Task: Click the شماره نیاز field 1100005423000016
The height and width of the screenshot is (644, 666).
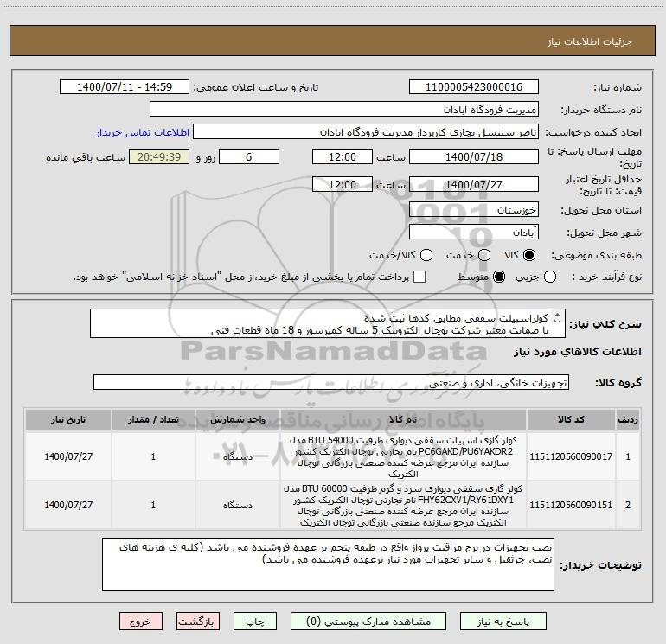Action: pyautogui.click(x=474, y=86)
